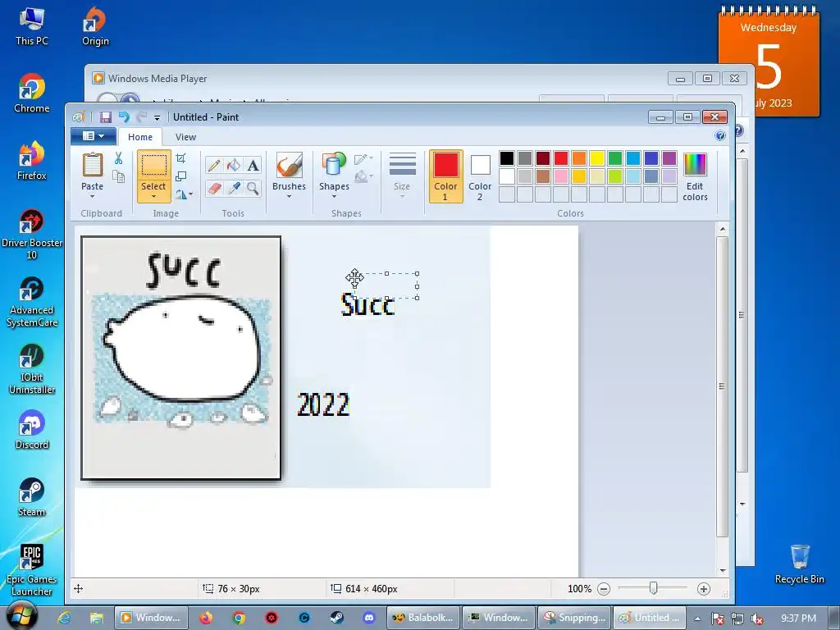
Task: Open the Recycle Bin on desktop
Action: click(x=799, y=564)
